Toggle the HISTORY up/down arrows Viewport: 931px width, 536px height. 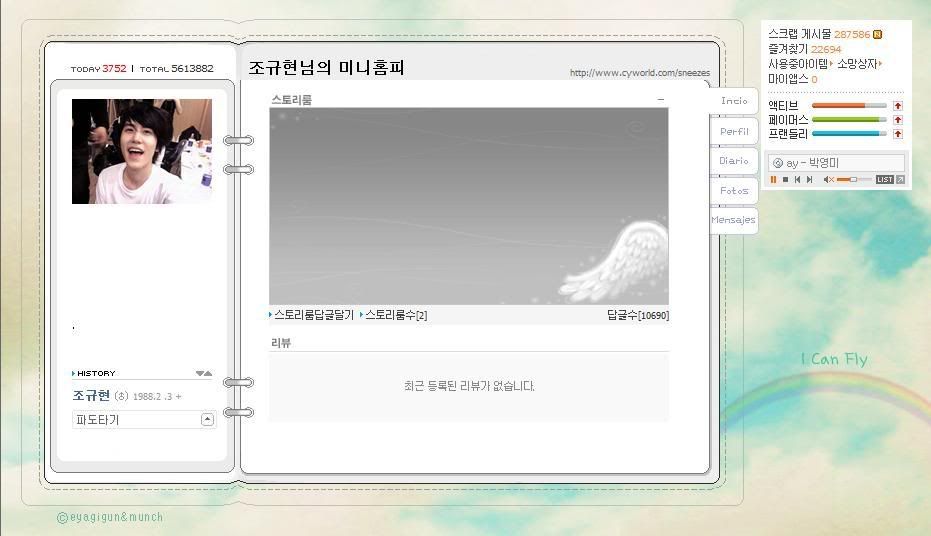click(204, 373)
